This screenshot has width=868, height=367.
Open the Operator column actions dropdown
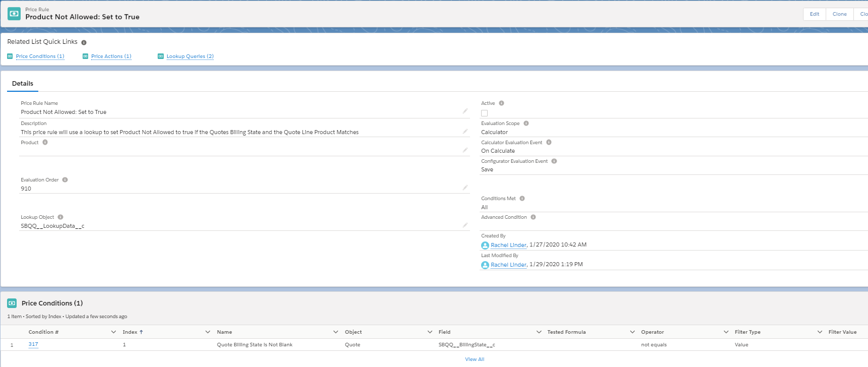point(726,332)
